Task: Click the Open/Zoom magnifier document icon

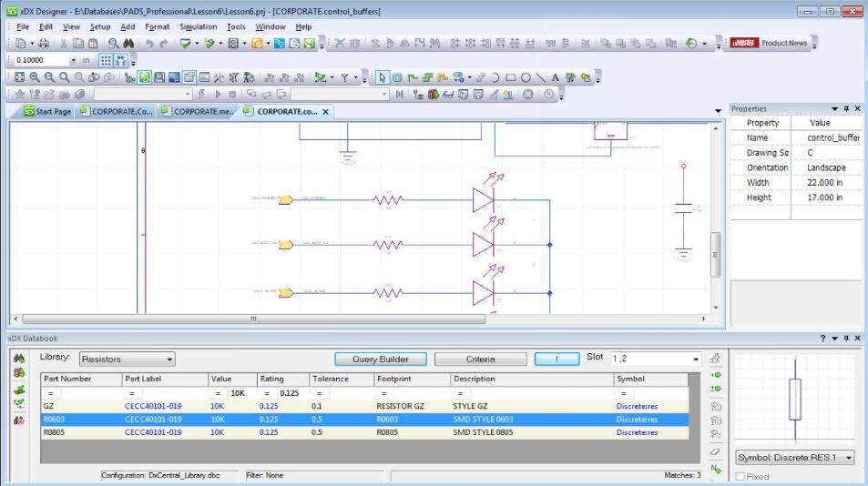Action: (113, 43)
